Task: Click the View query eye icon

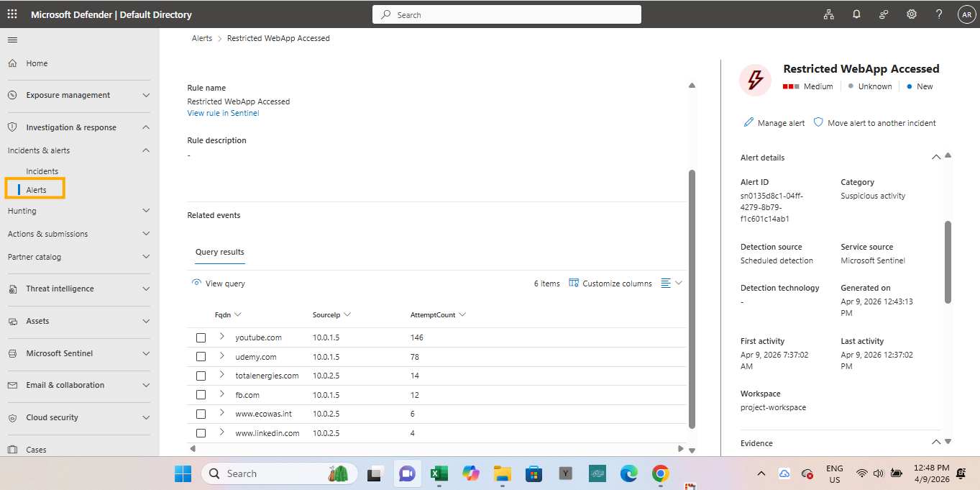Action: tap(196, 283)
